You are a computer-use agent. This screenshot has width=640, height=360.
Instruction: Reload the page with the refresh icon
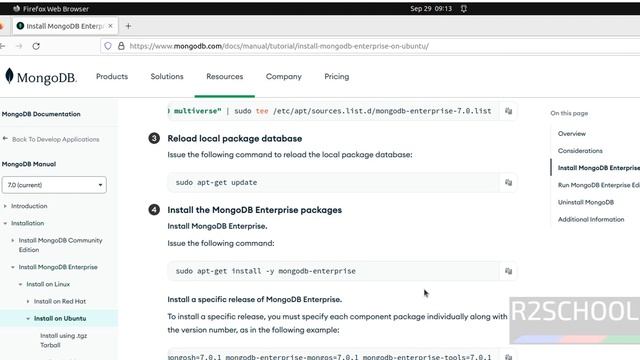36,46
